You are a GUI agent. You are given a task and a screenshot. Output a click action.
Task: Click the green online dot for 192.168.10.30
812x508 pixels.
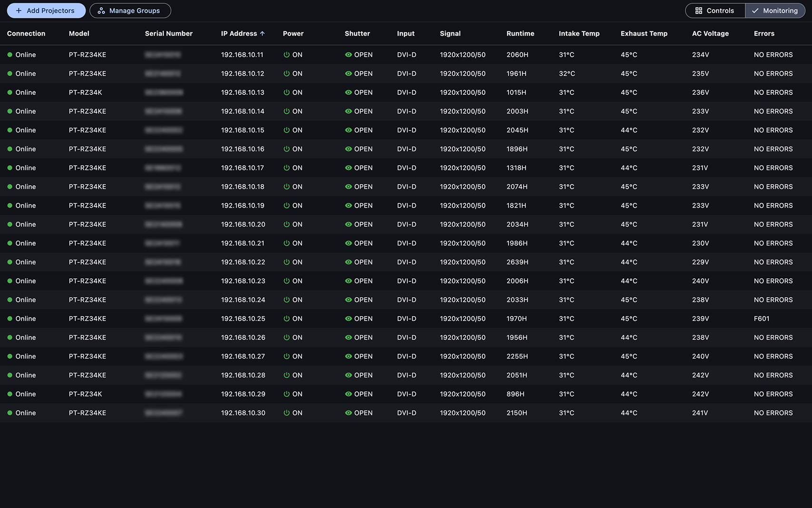click(x=10, y=413)
